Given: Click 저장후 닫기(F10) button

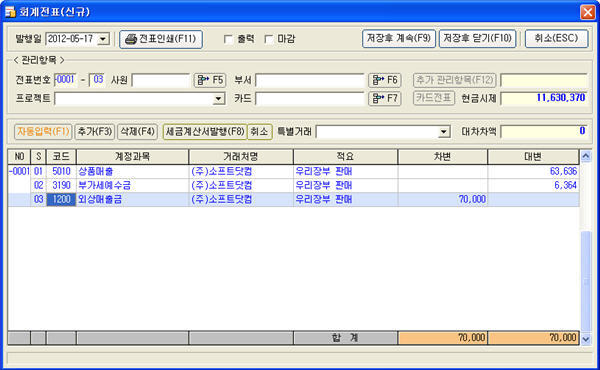Looking at the screenshot, I should (477, 39).
